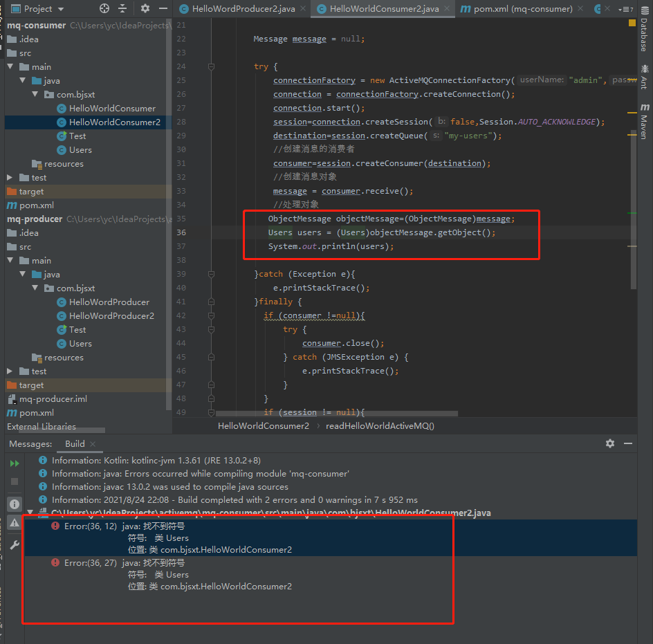
Task: Toggle fold marker at line 41 finally
Action: click(x=211, y=302)
